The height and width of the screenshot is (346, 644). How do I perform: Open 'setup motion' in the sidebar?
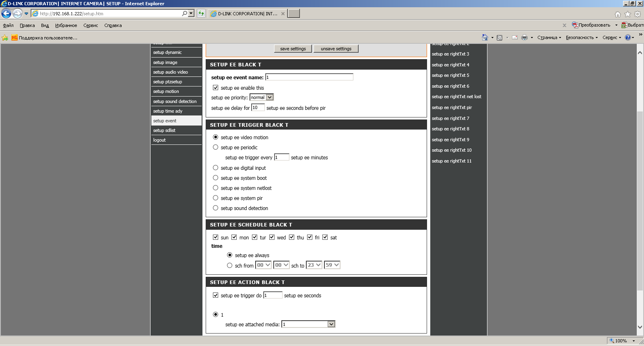click(x=166, y=91)
